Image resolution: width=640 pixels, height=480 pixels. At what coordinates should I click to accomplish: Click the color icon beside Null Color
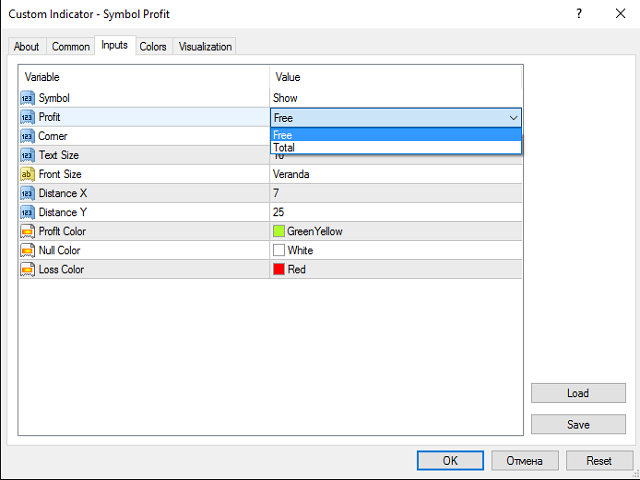point(27,250)
